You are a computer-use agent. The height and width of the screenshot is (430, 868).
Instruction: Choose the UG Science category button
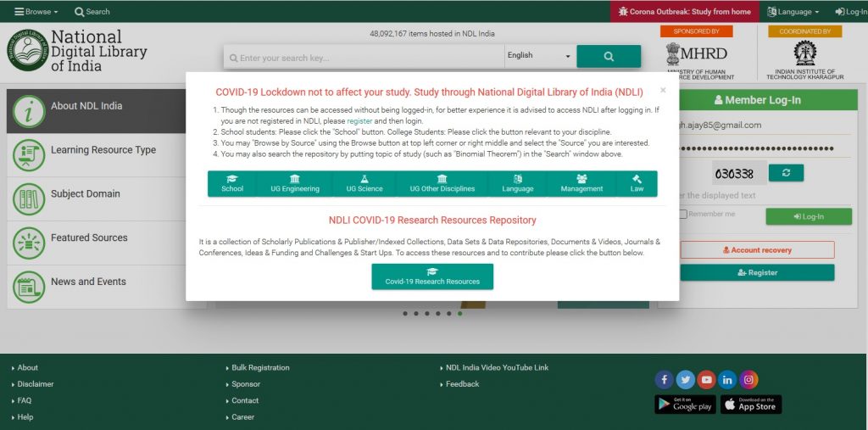pyautogui.click(x=364, y=183)
